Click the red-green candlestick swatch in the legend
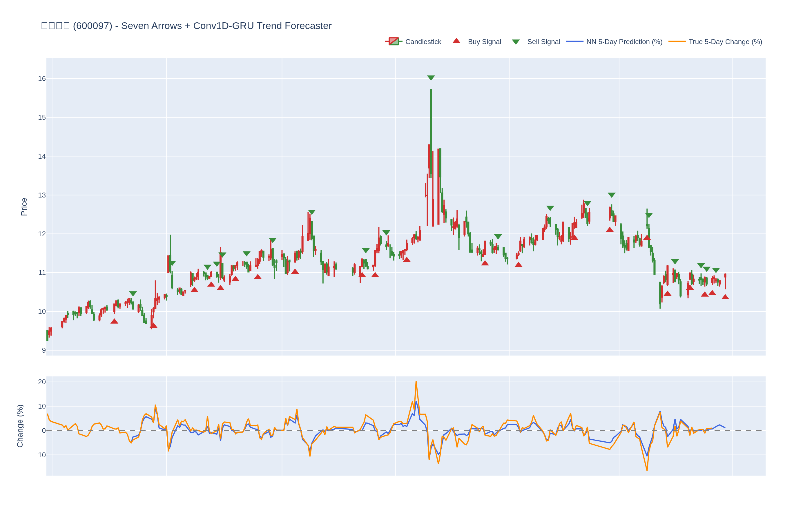 pyautogui.click(x=394, y=41)
